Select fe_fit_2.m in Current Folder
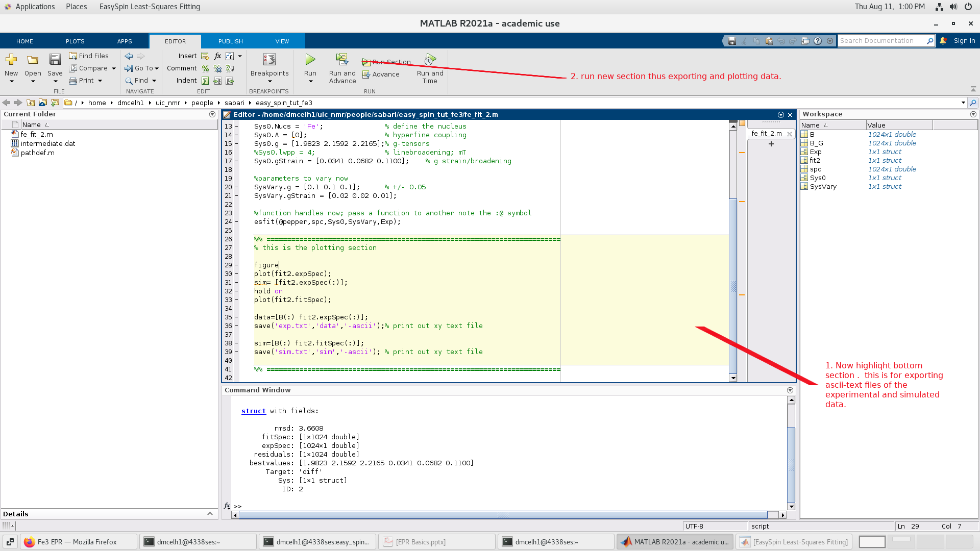Viewport: 980px width, 551px height. point(37,134)
